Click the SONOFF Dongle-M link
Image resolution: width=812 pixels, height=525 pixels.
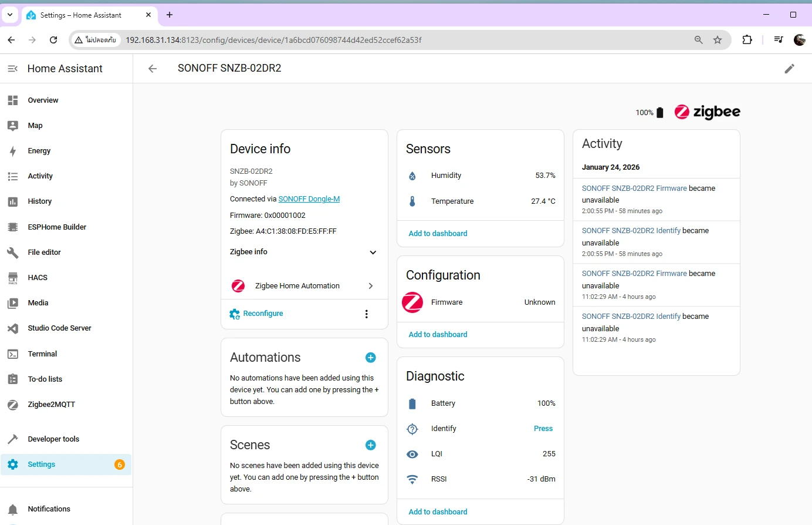[309, 199]
